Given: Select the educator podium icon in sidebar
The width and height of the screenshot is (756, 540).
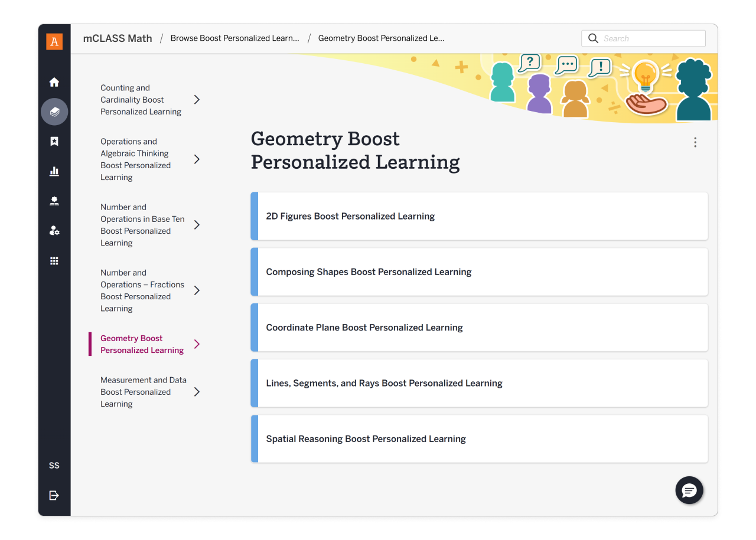Looking at the screenshot, I should tap(54, 201).
